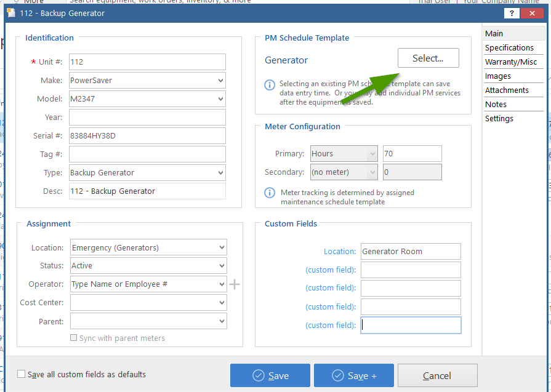
Task: Open the Settings tab
Action: tap(513, 118)
